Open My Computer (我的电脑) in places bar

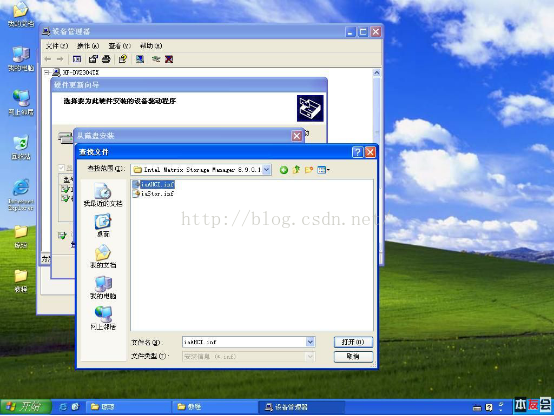pyautogui.click(x=103, y=287)
